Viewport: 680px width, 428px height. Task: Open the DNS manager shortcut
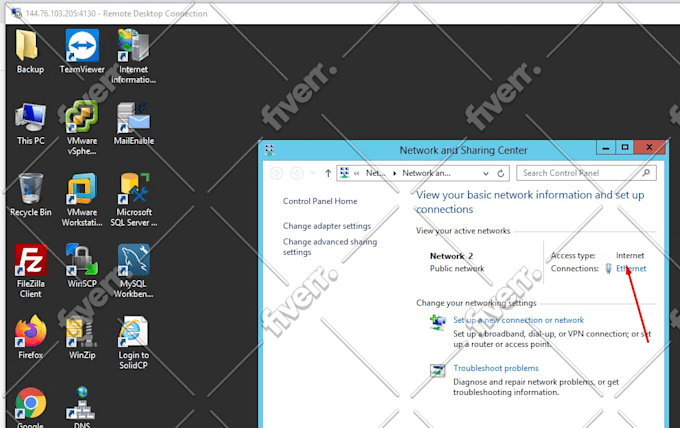82,407
